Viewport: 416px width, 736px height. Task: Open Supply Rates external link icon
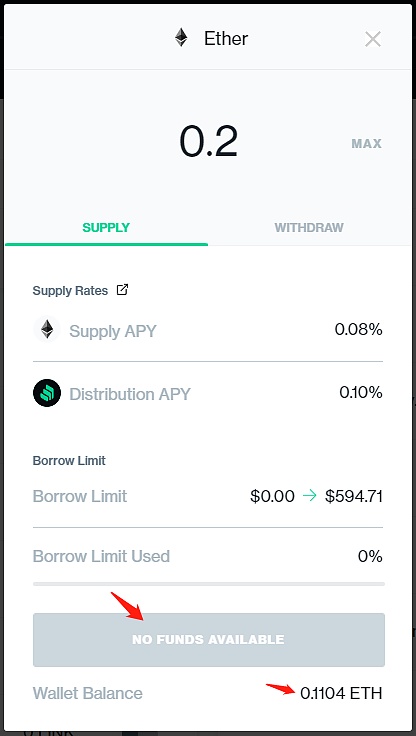coord(122,290)
